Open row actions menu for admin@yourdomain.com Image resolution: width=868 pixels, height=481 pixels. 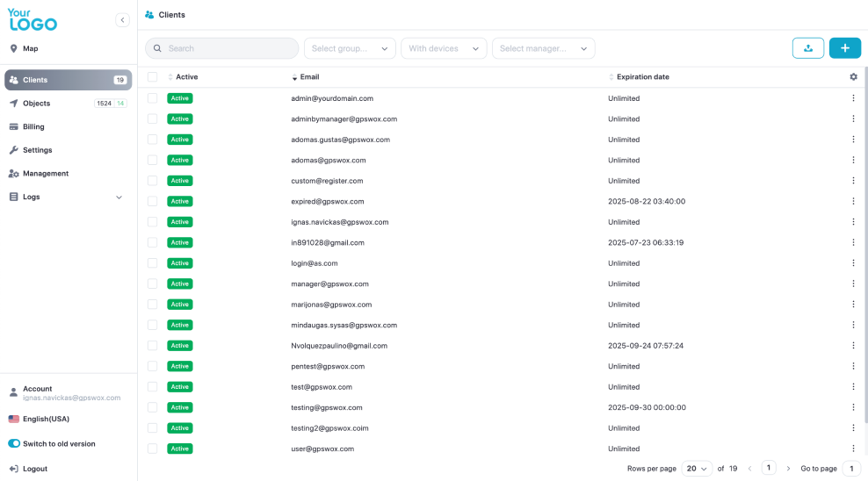(853, 98)
